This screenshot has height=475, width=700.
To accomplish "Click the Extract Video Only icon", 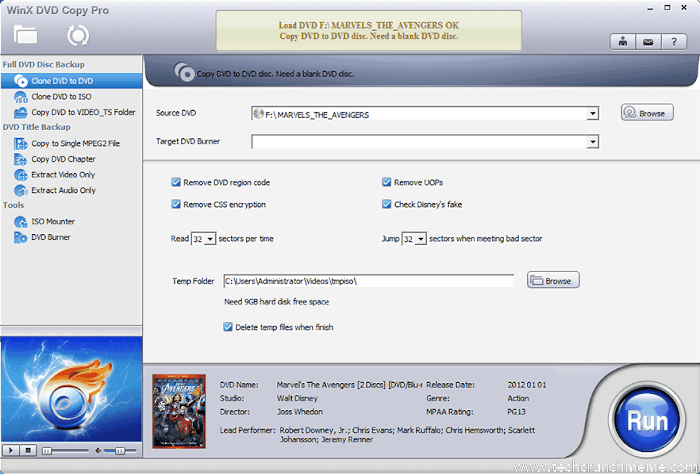I will (21, 175).
